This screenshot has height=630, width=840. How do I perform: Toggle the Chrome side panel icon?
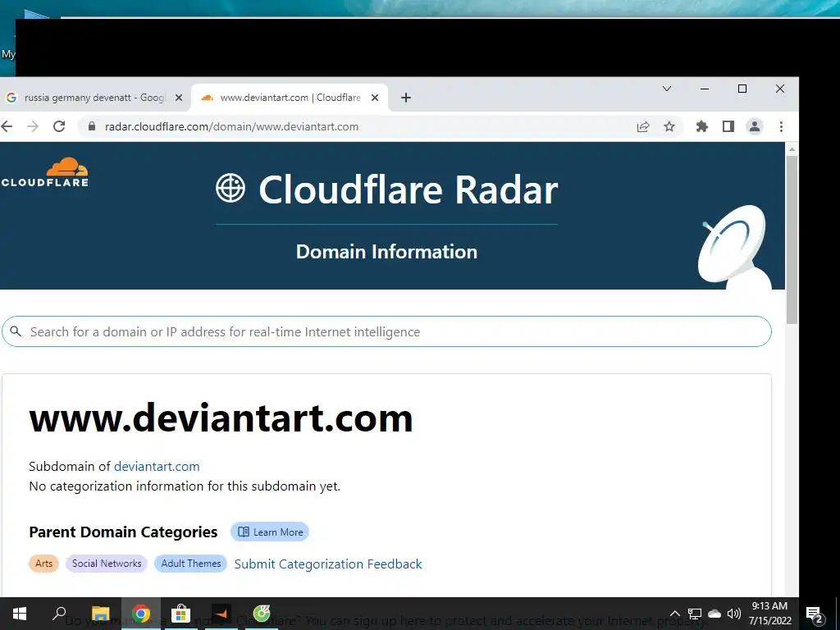[x=728, y=126]
